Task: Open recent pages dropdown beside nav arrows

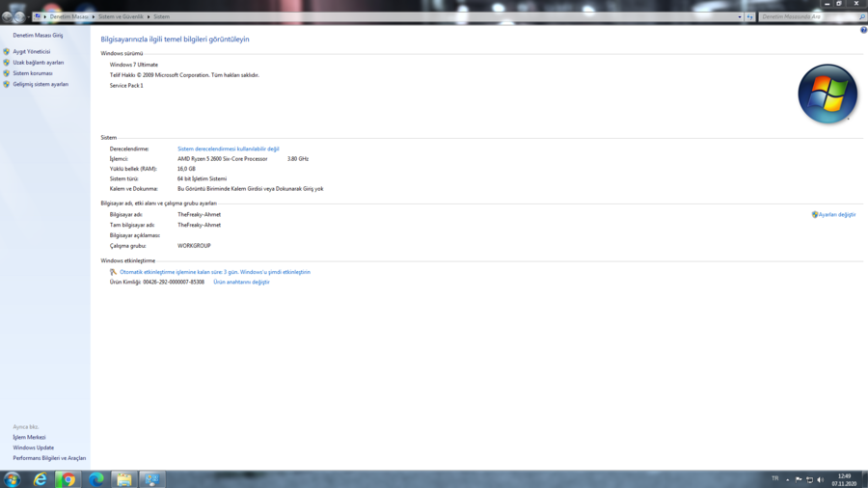Action: [x=28, y=17]
